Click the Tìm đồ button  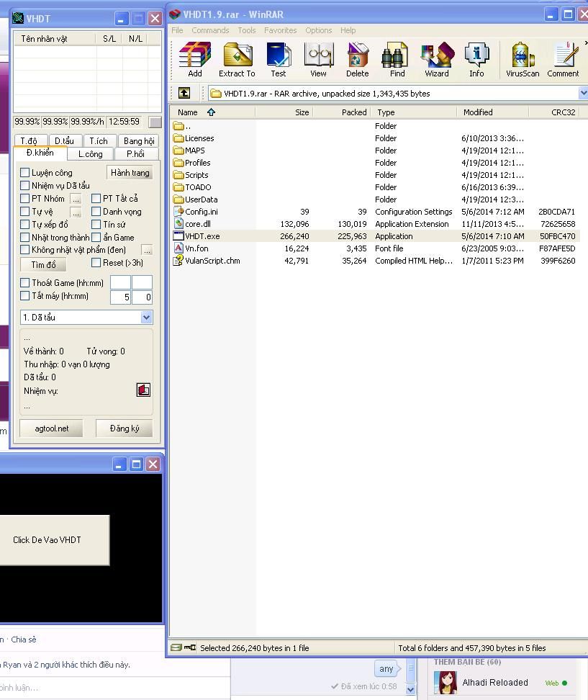point(43,265)
